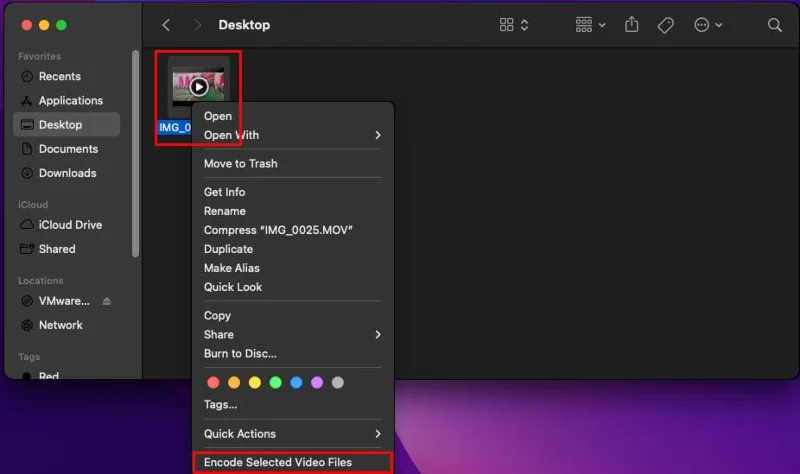Viewport: 800px width, 474px height.
Task: Choose Tags… in the context menu
Action: click(x=292, y=405)
